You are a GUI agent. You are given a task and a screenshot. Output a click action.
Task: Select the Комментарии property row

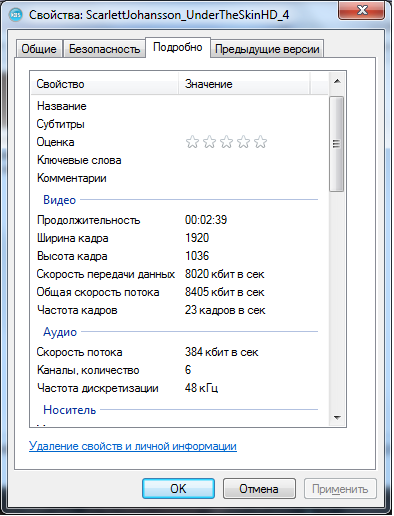point(180,178)
